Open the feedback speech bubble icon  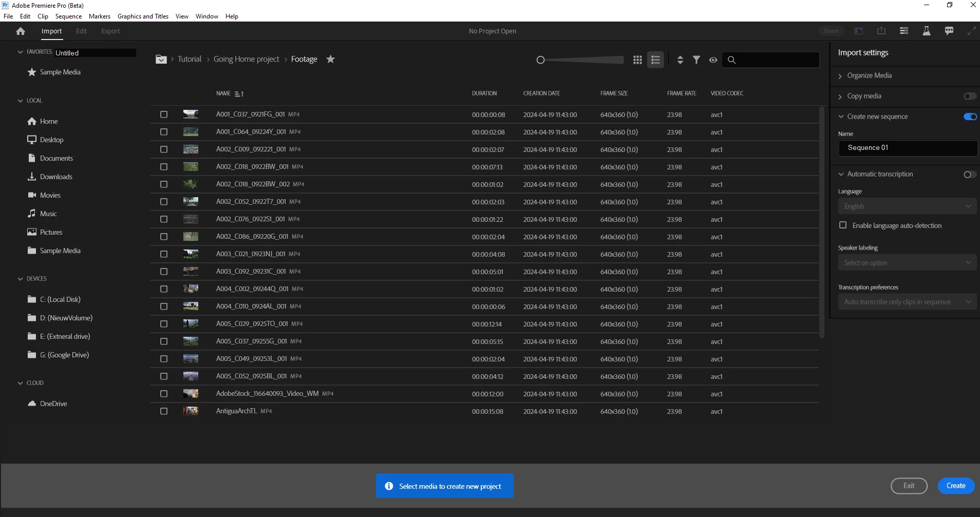click(949, 31)
